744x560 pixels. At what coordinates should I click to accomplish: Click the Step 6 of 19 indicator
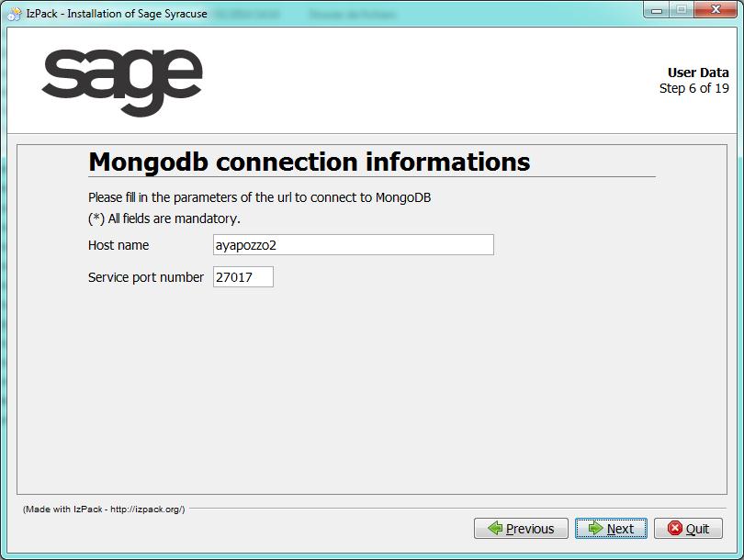[x=694, y=88]
